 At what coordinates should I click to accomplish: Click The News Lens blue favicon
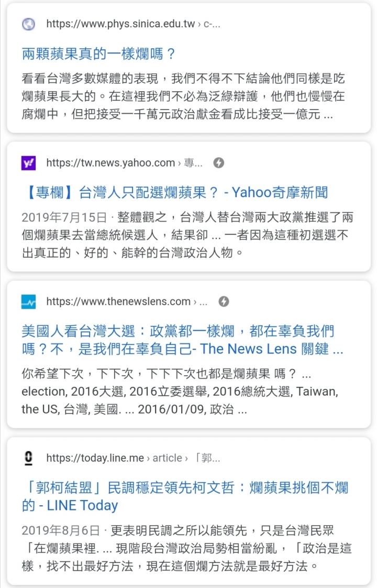[28, 301]
